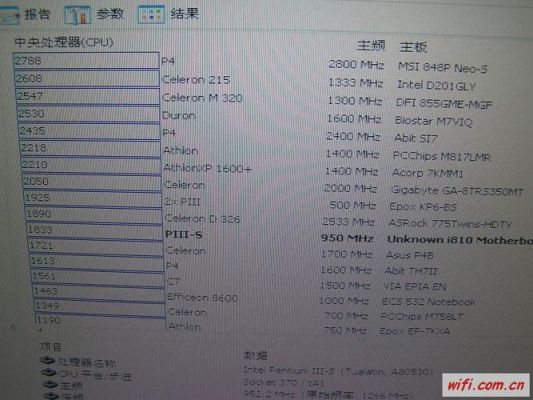Image resolution: width=533 pixels, height=400 pixels.
Task: Select the highlighted PIII-S 950 MHz row
Action: 272,236
